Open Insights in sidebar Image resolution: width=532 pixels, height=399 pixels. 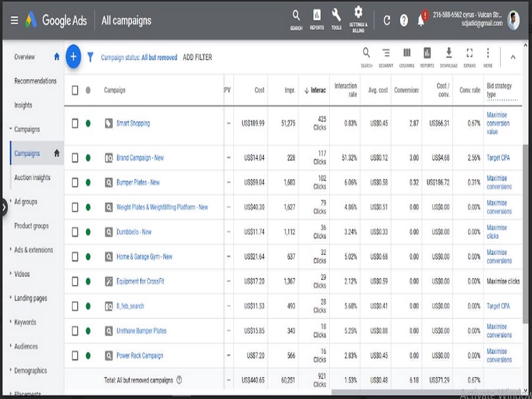point(23,105)
